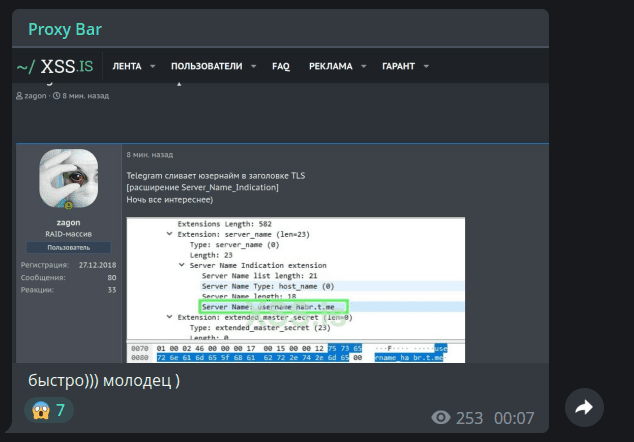Viewport: 634px width, 442px height.
Task: Open the РЕКЛАМА menu
Action: point(330,66)
